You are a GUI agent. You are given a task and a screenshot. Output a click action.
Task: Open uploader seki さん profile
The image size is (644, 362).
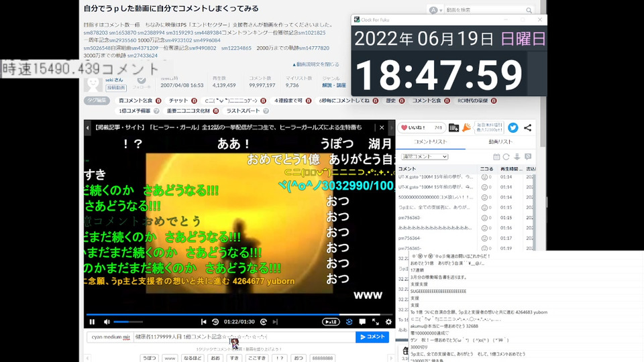114,80
